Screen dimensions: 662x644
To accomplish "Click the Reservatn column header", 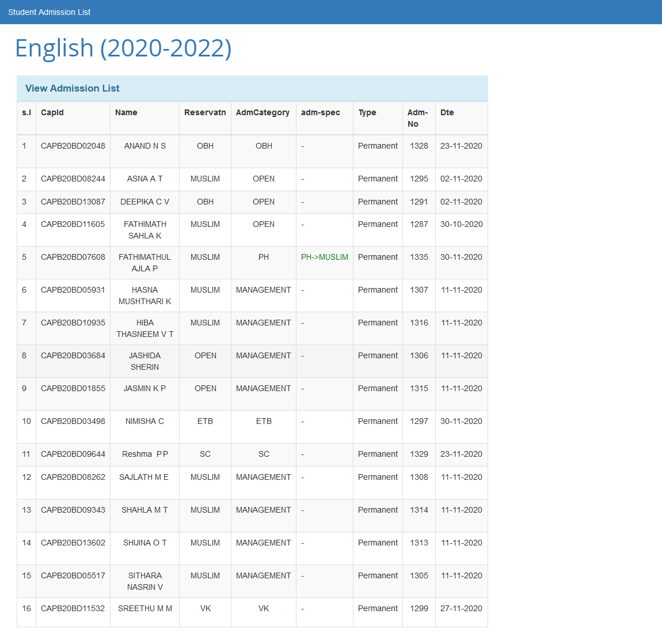I will coord(205,112).
